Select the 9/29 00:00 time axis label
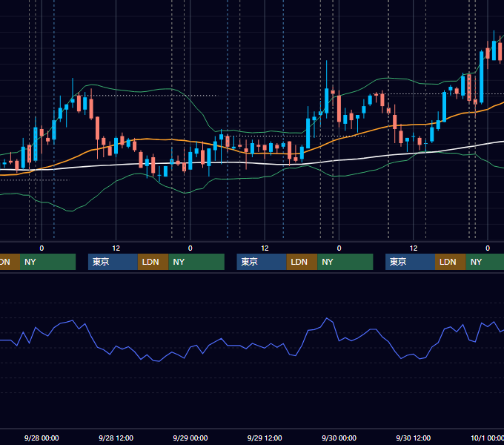Viewport: 504px width, 445px height. [x=190, y=438]
